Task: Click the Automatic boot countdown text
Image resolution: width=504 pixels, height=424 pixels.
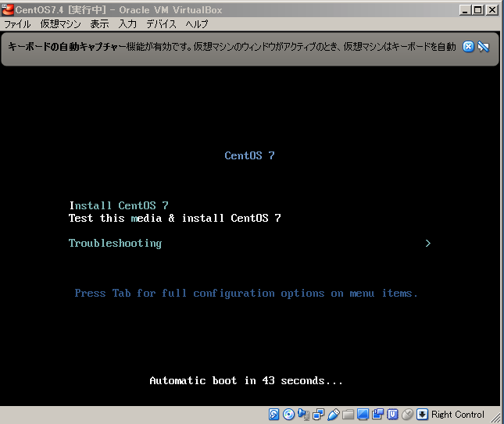Action: (246, 380)
